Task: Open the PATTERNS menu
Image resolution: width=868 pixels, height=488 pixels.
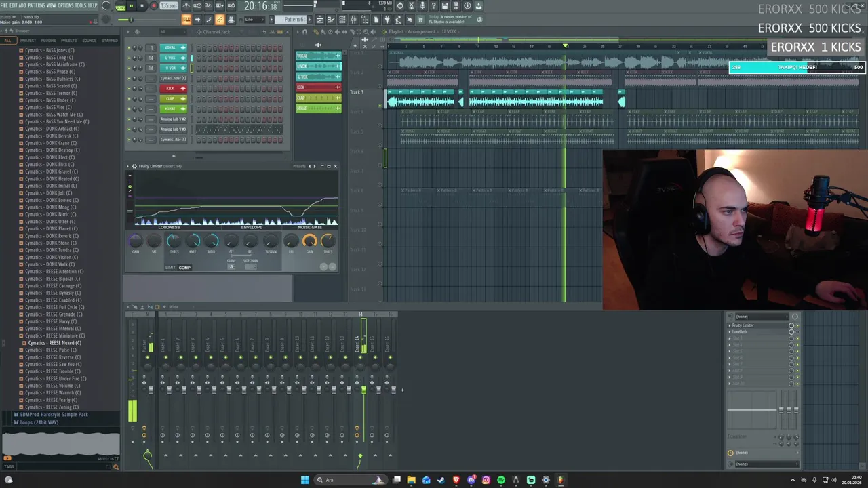Action: click(36, 6)
